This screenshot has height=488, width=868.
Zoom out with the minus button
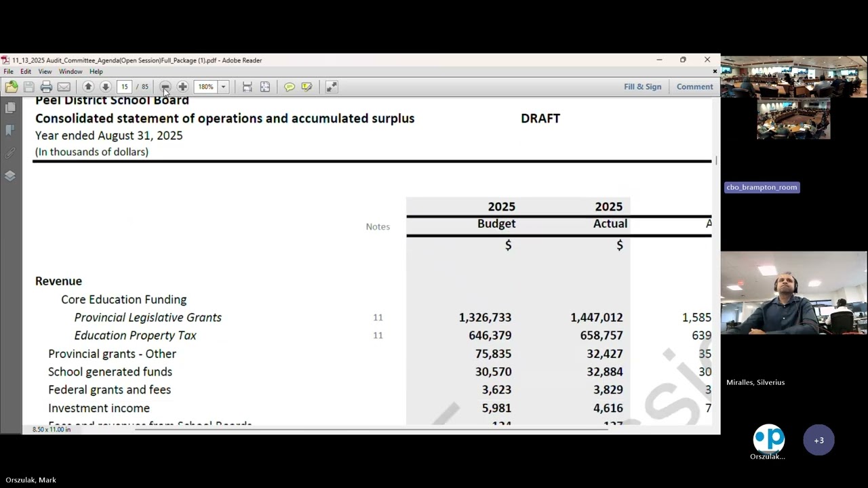(165, 87)
